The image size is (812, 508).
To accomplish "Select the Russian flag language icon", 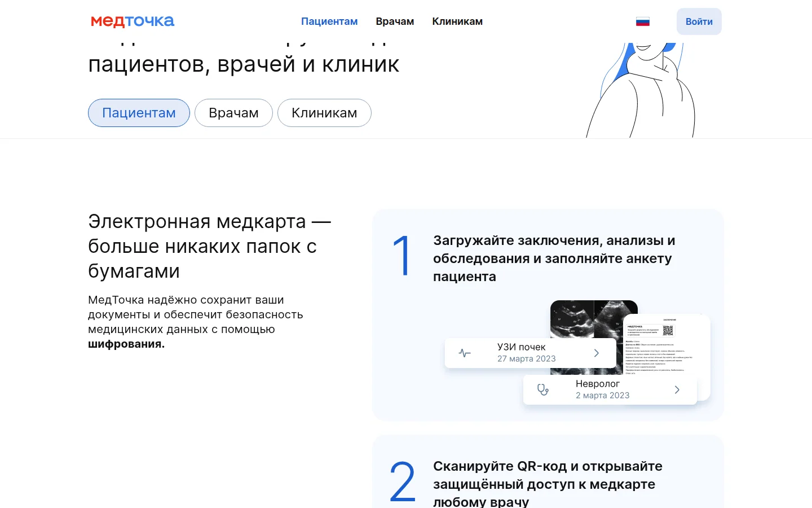I will coord(643,21).
